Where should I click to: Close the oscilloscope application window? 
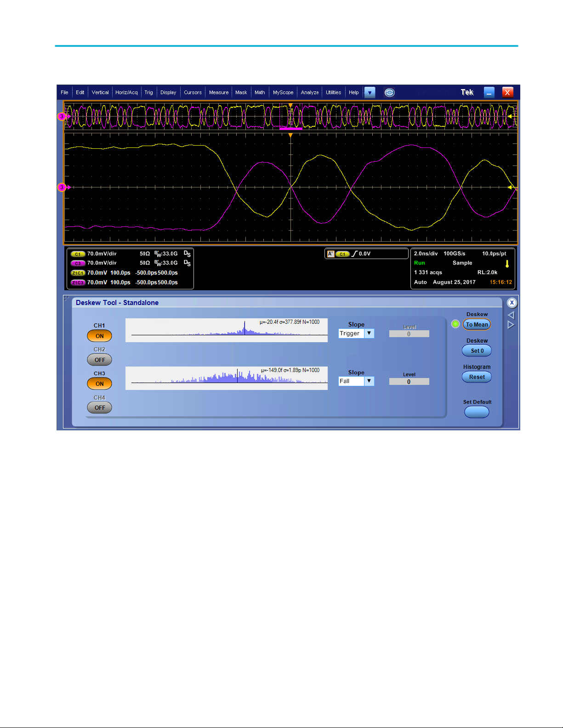point(507,92)
